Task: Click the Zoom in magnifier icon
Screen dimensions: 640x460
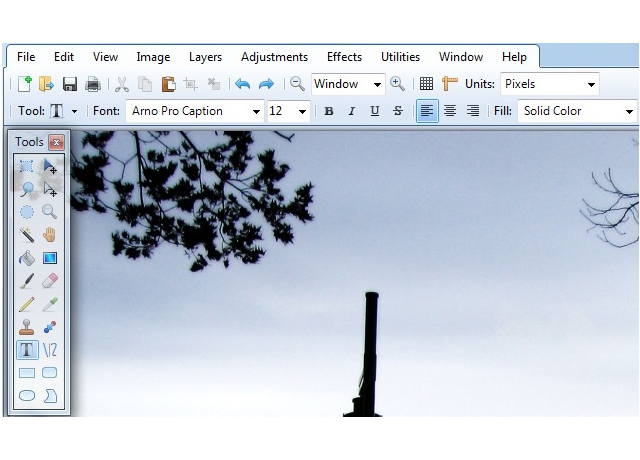Action: [397, 84]
